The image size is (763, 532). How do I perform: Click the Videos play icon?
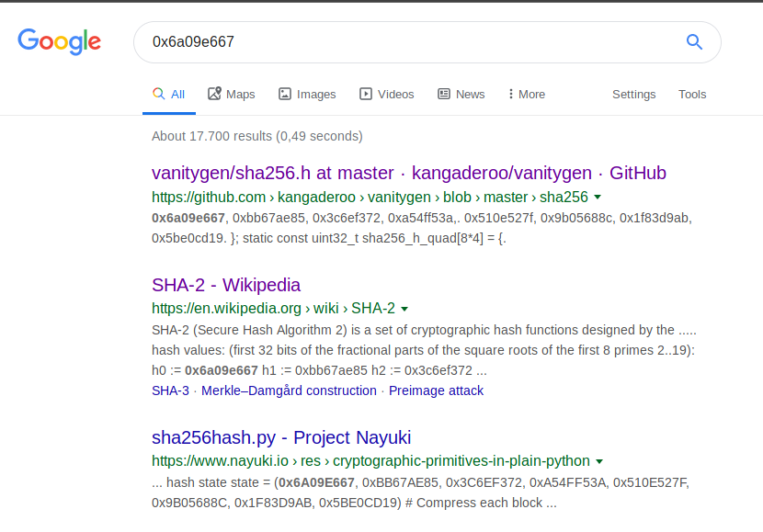(366, 94)
